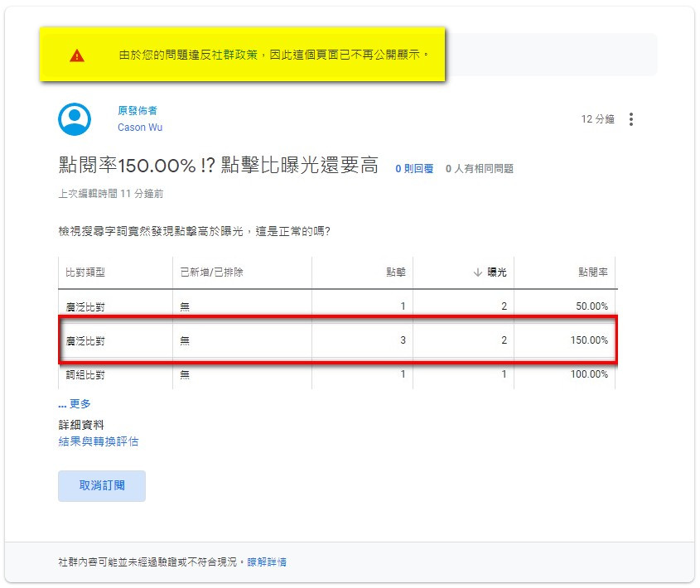
Task: Click the 點擊 column header
Action: 396,272
